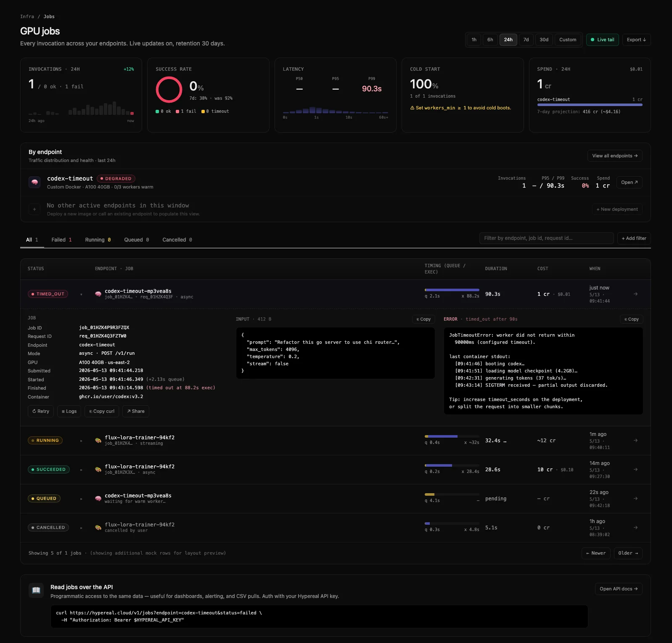Select the 6h time range

(x=490, y=40)
